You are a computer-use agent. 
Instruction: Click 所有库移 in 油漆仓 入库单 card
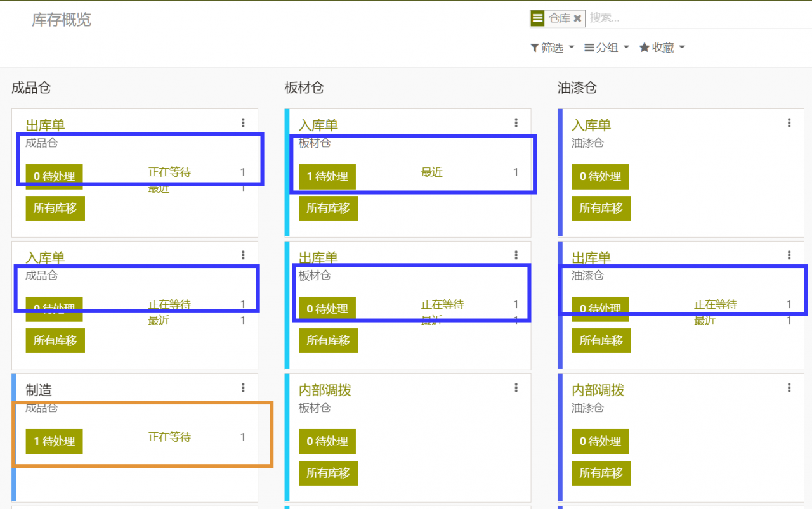pos(601,208)
